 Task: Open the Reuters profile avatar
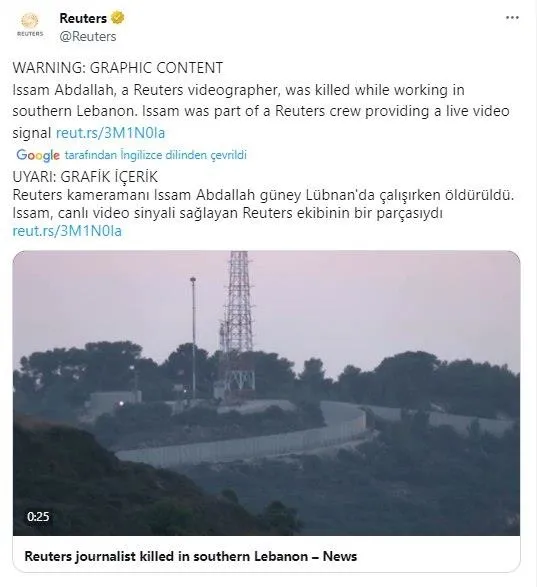click(x=30, y=25)
